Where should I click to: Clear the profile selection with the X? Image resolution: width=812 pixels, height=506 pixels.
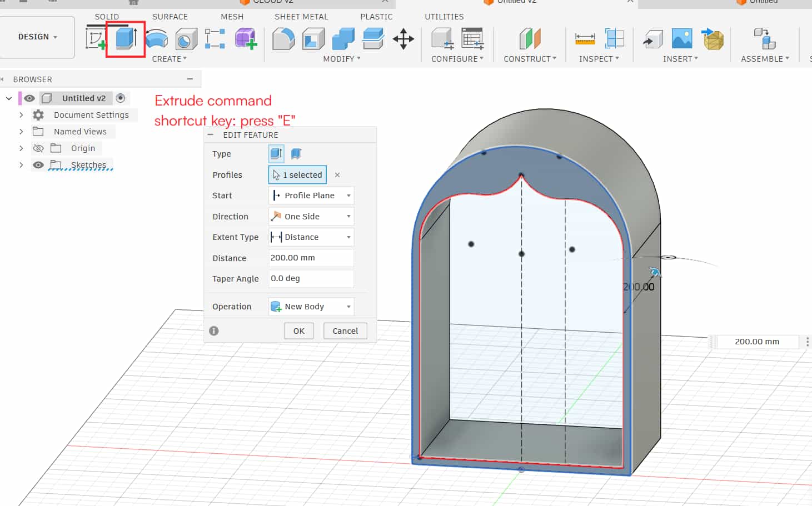click(337, 175)
